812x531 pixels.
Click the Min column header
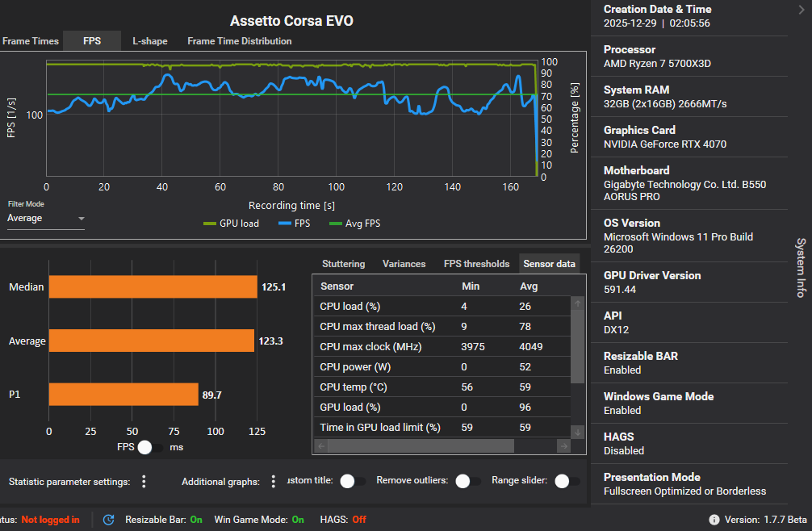471,286
